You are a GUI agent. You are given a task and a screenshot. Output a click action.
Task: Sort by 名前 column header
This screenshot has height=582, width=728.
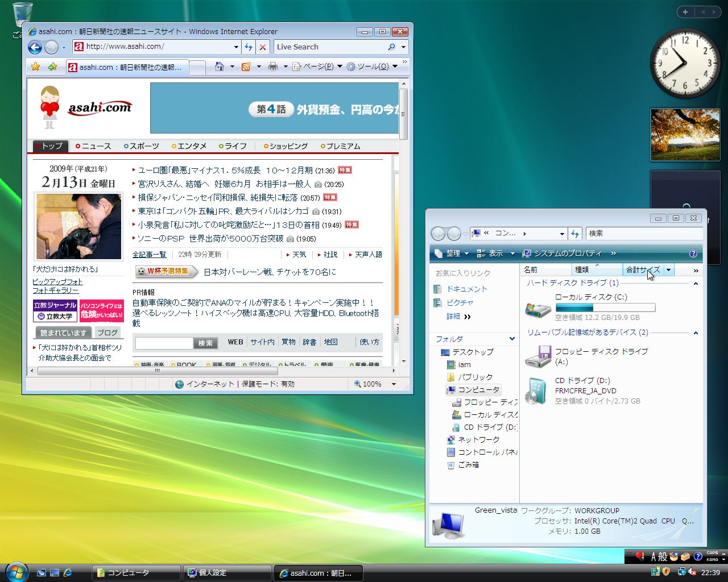546,270
